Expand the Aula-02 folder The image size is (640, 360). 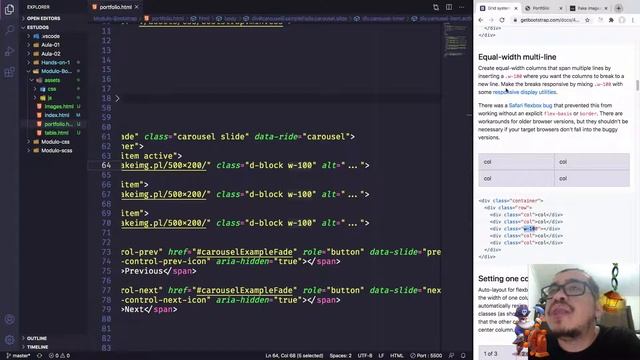click(x=51, y=54)
